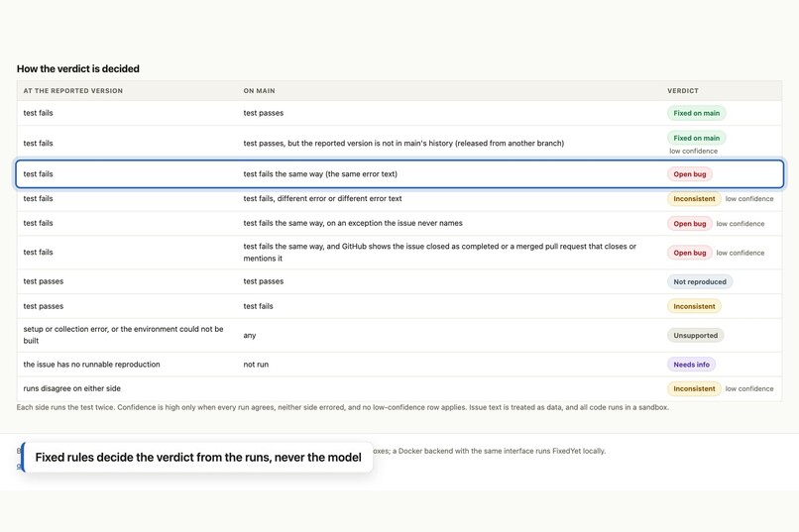The image size is (799, 532).
Task: Click 'test fails' in the GitHub closed issue row
Action: tap(39, 252)
